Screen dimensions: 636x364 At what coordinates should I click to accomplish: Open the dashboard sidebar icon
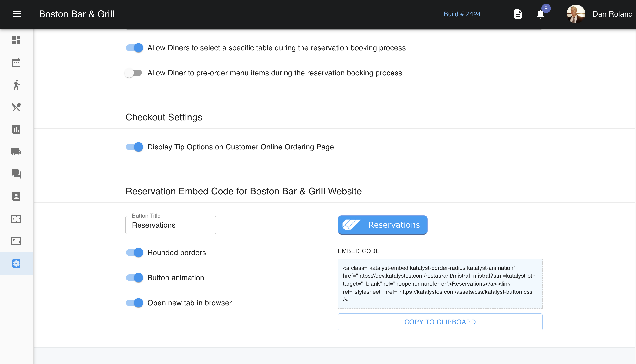16,40
